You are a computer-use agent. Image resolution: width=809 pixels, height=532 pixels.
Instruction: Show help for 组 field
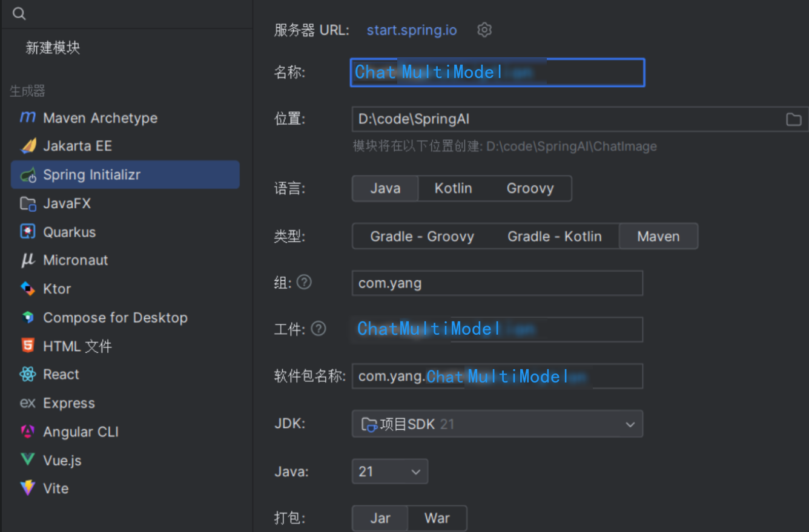[x=305, y=282]
